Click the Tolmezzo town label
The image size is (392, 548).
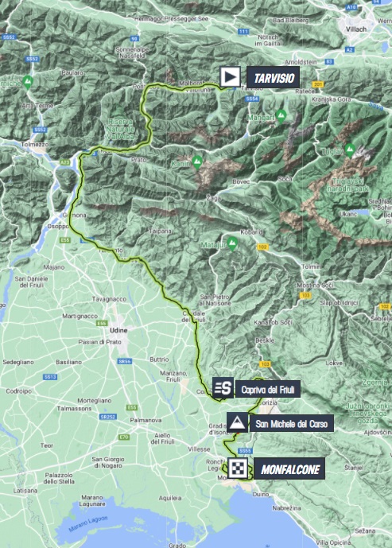point(35,144)
